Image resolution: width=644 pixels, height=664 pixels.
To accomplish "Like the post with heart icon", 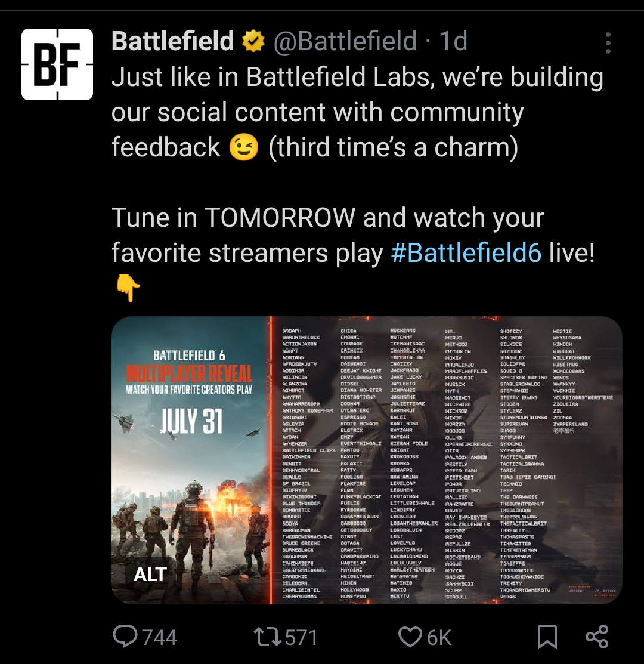I will click(x=410, y=637).
